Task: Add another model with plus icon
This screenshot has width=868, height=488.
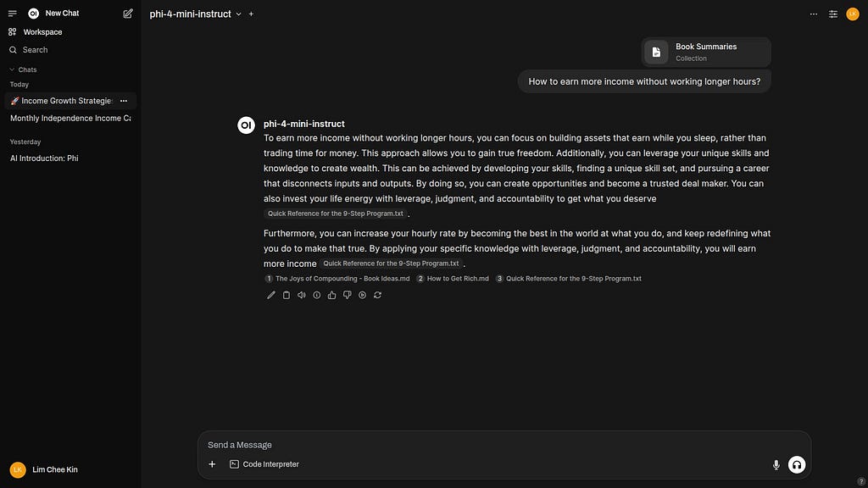Action: [x=251, y=14]
